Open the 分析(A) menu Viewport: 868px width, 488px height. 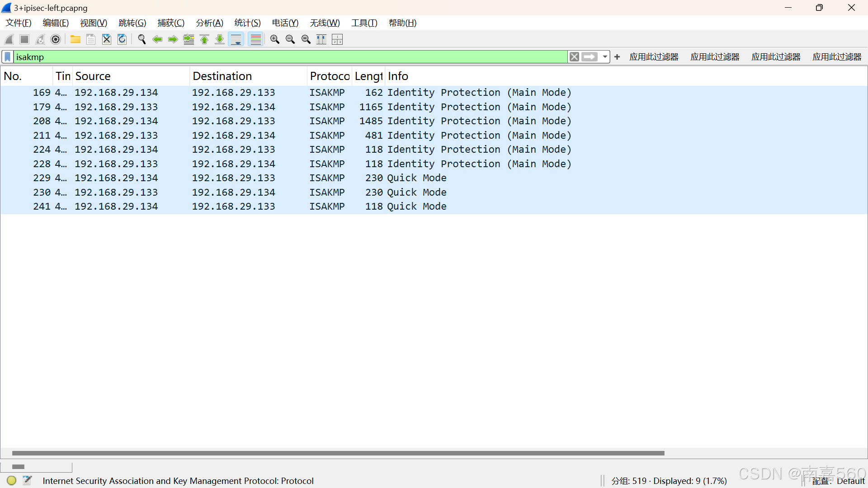point(209,23)
